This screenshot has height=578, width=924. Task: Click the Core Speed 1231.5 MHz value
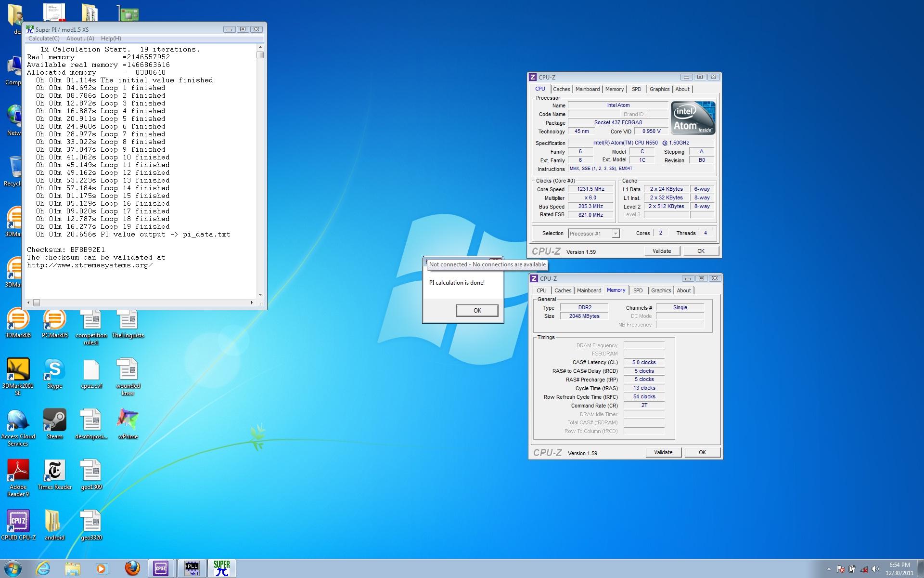[590, 189]
